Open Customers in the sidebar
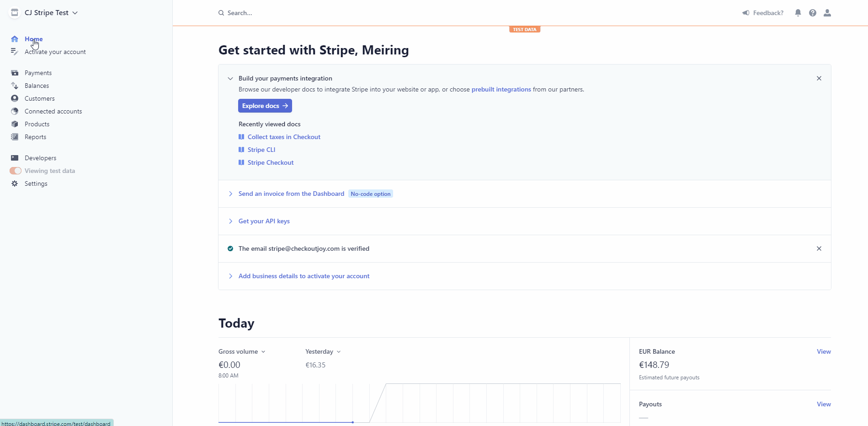The image size is (868, 426). [x=40, y=98]
